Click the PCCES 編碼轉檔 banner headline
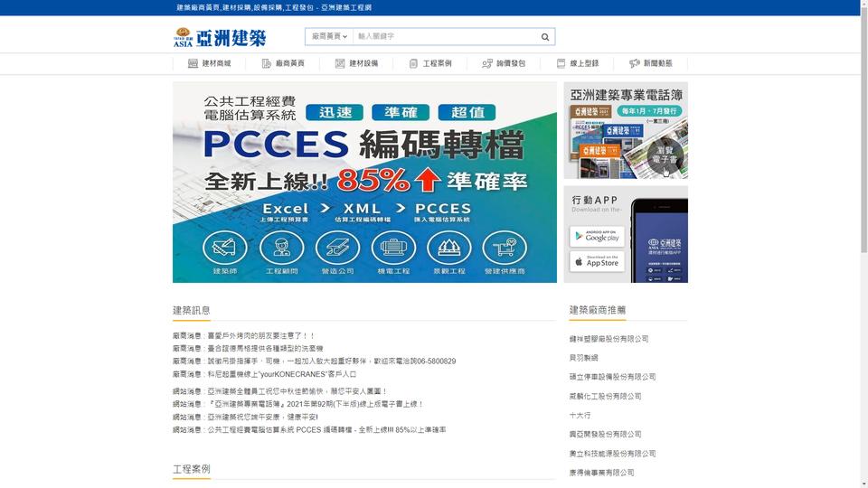868x488 pixels. [x=363, y=145]
